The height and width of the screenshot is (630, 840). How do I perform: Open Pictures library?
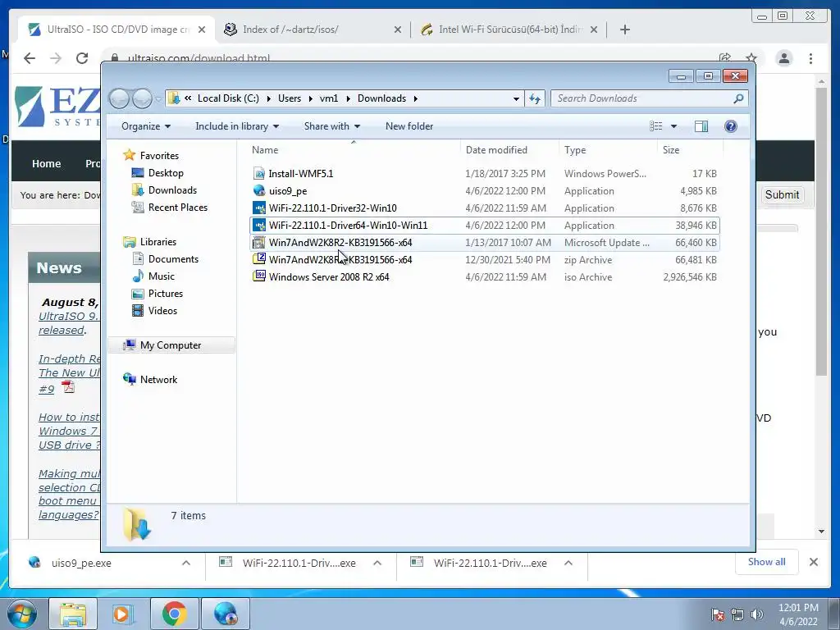pyautogui.click(x=166, y=293)
